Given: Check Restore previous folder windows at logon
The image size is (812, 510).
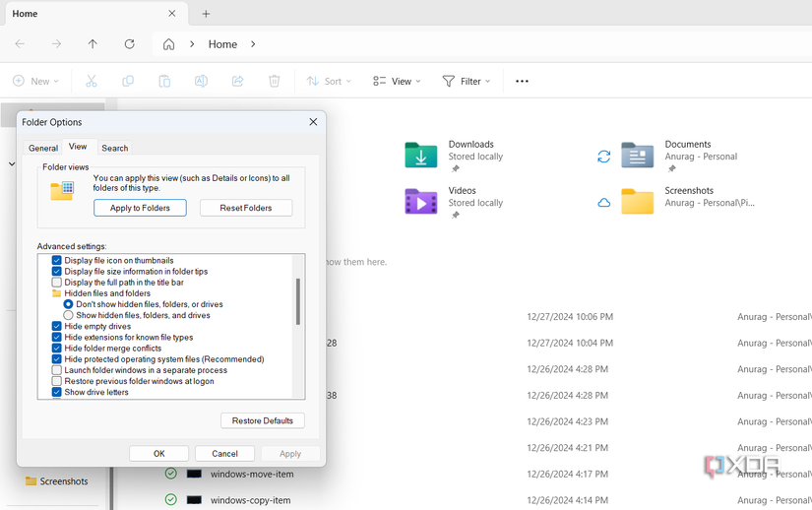Looking at the screenshot, I should click(57, 381).
